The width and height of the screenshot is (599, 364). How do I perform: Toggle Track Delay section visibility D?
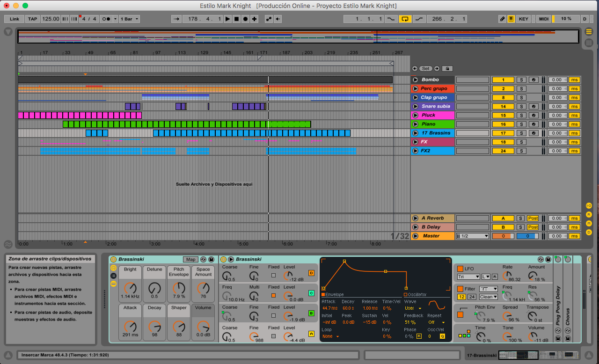pos(589,232)
